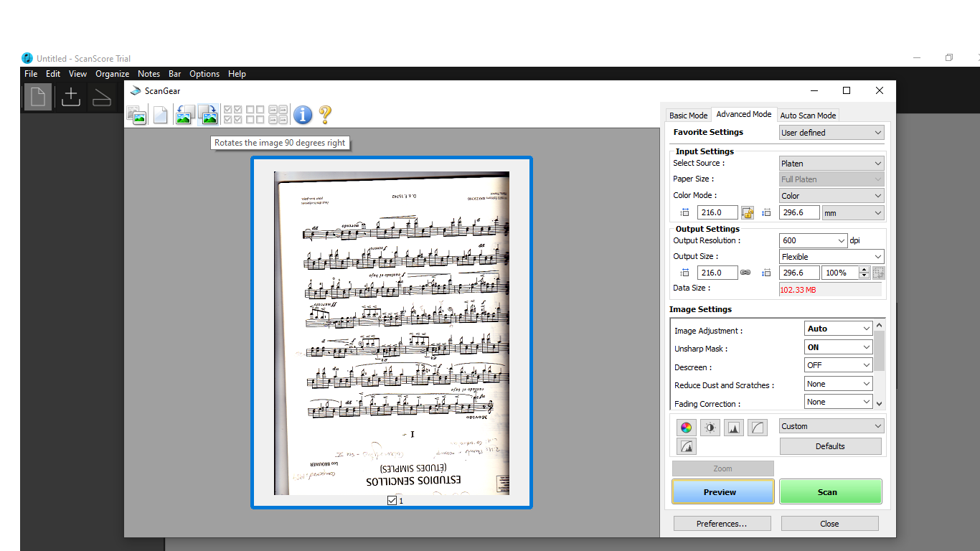
Task: Click the input height field showing 296.6
Action: point(799,212)
